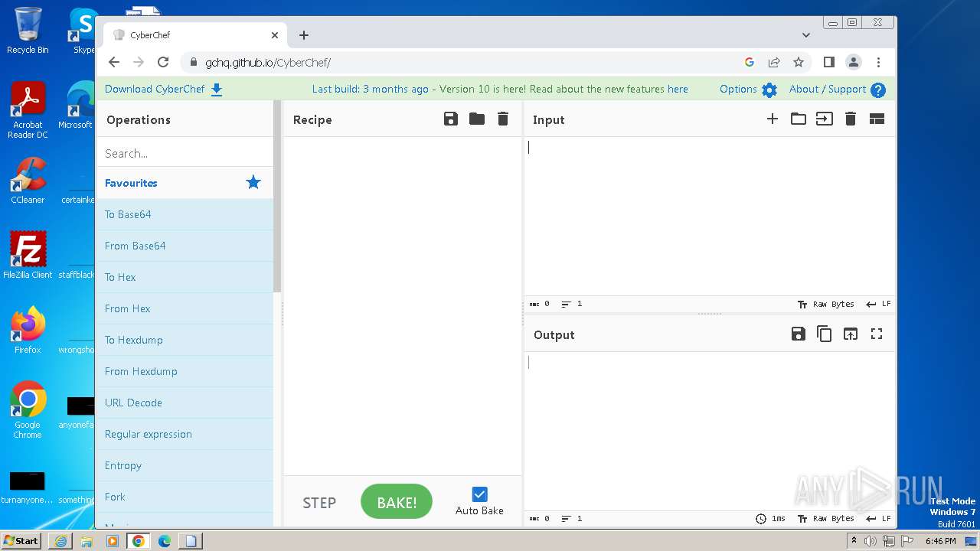Select To Hexdump operation
980x551 pixels.
click(x=185, y=340)
